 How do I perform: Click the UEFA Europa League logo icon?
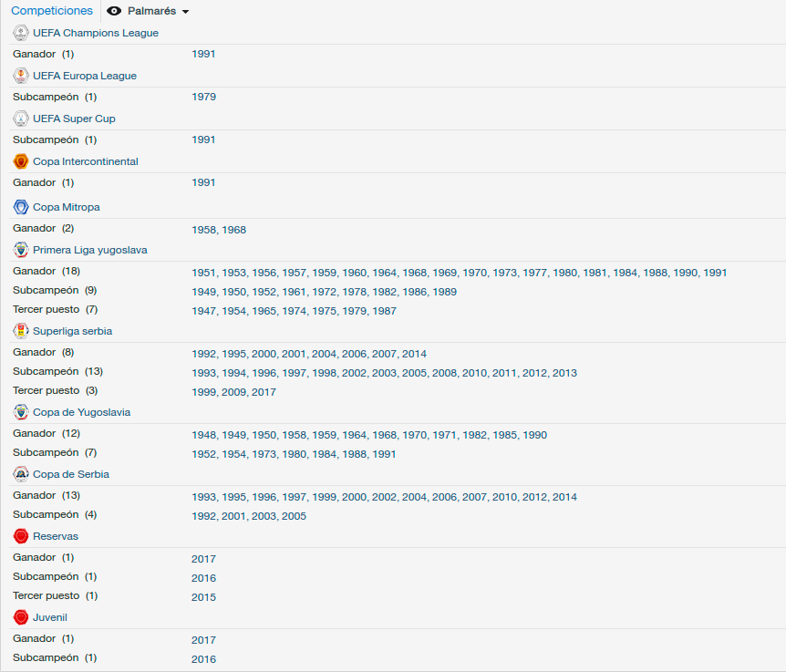21,76
